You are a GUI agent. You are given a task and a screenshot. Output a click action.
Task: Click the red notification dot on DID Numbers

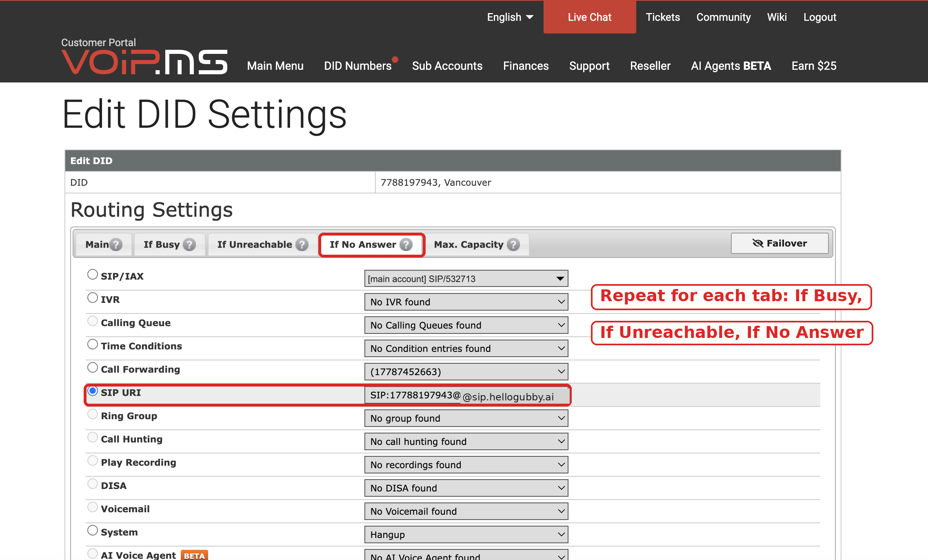pyautogui.click(x=395, y=60)
